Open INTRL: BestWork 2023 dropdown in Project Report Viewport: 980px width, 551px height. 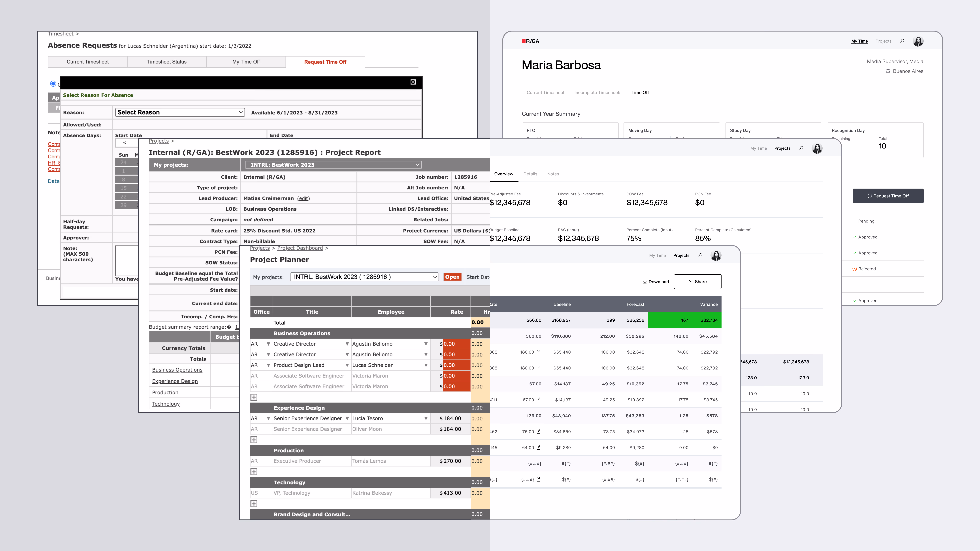coord(333,165)
